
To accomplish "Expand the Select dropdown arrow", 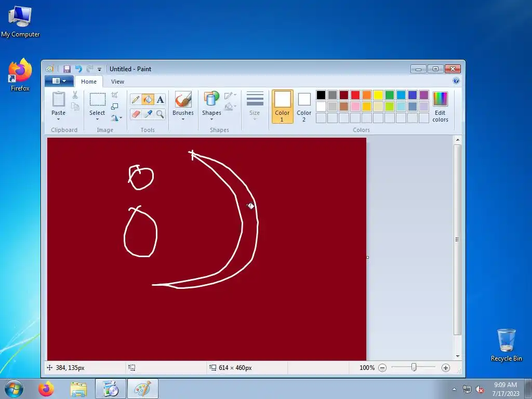I will tap(97, 119).
